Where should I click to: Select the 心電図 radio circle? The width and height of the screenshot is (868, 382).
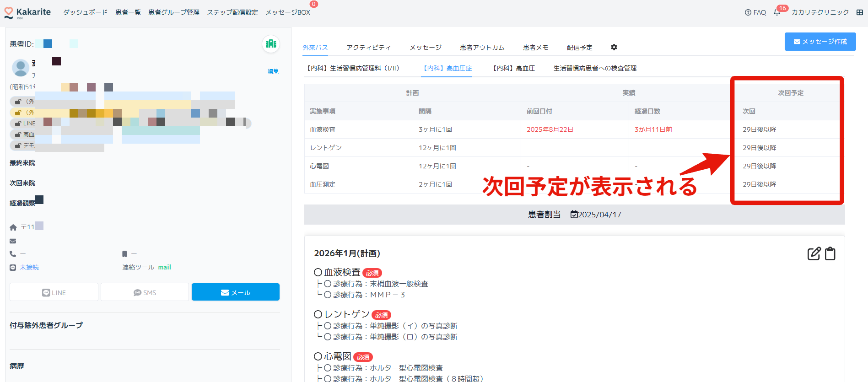point(318,356)
